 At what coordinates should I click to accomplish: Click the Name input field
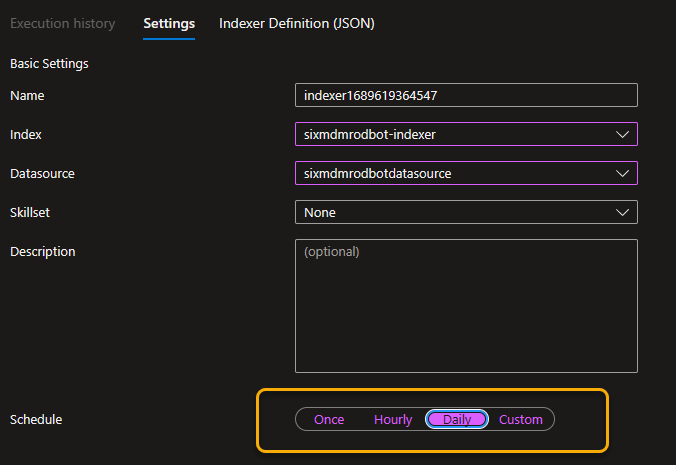[466, 95]
